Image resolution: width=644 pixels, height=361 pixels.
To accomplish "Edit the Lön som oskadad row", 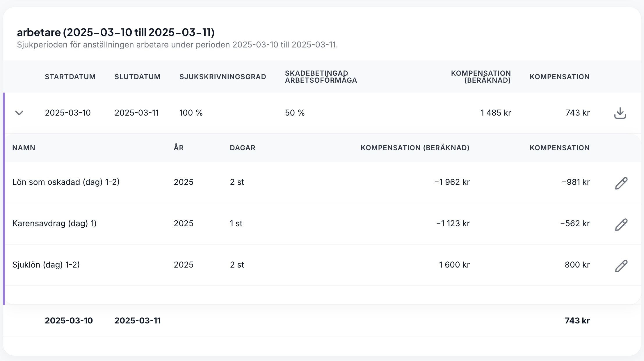I will click(621, 183).
